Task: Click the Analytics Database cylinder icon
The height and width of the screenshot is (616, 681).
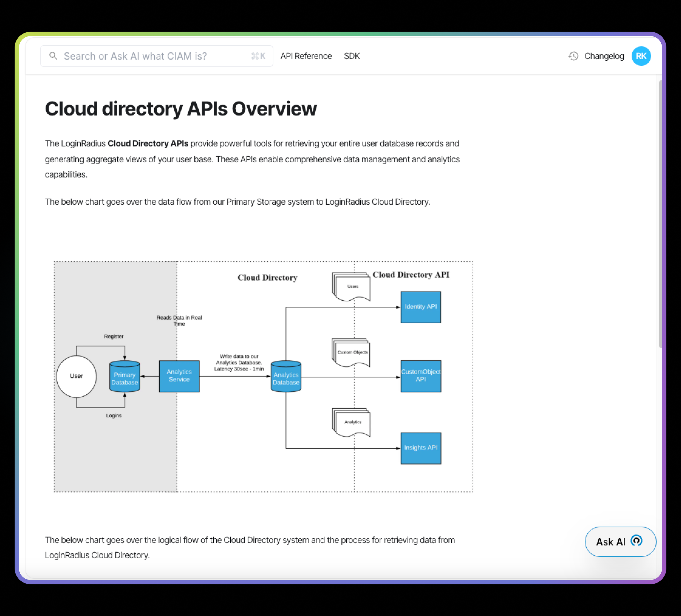Action: click(x=286, y=377)
